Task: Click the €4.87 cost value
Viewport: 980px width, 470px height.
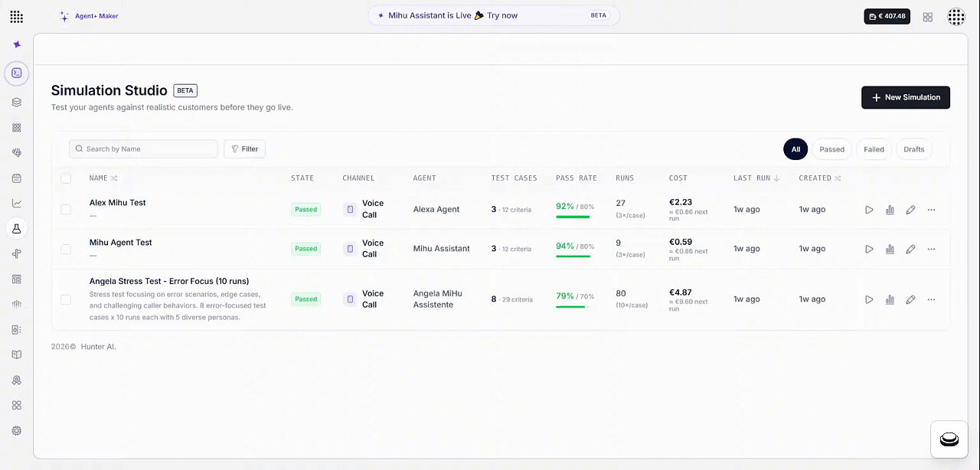Action: pyautogui.click(x=680, y=292)
